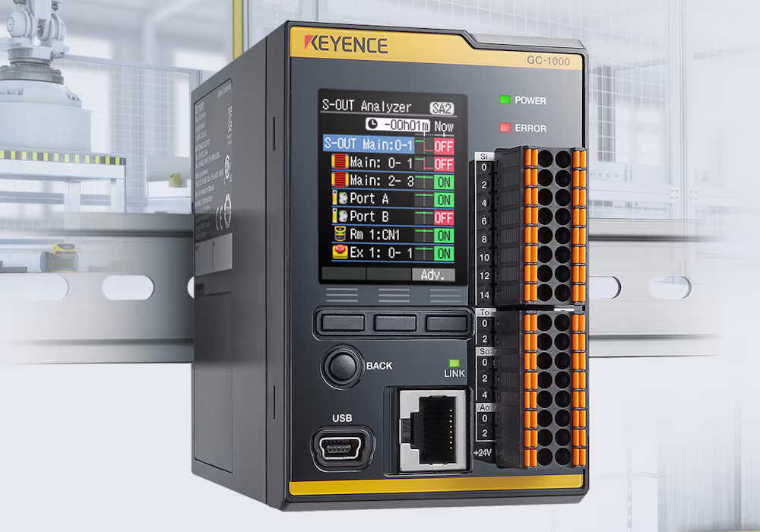The image size is (760, 532).
Task: Click terminal number 14 on the Si block
Action: pos(484,295)
